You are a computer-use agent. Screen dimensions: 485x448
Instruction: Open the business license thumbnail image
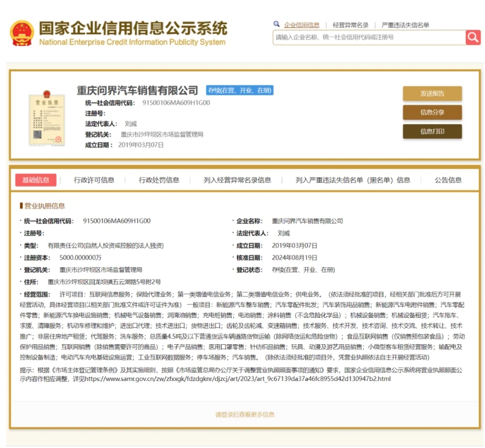(47, 118)
